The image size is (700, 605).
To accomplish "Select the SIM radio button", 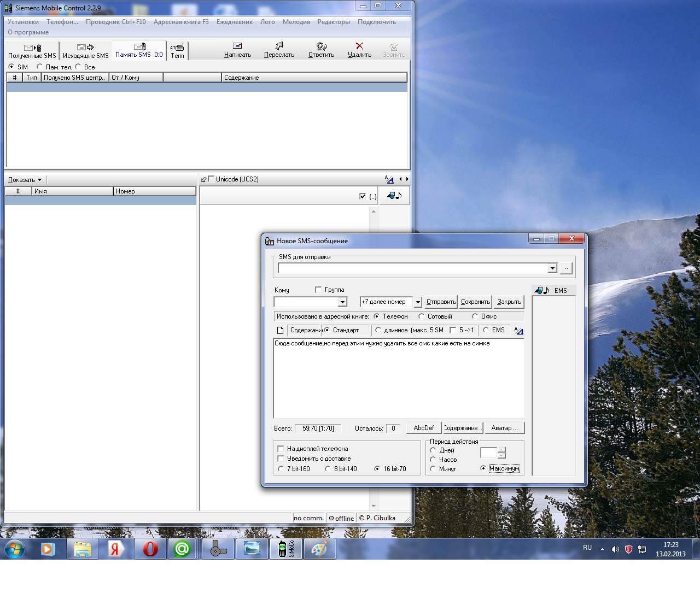I will point(11,67).
